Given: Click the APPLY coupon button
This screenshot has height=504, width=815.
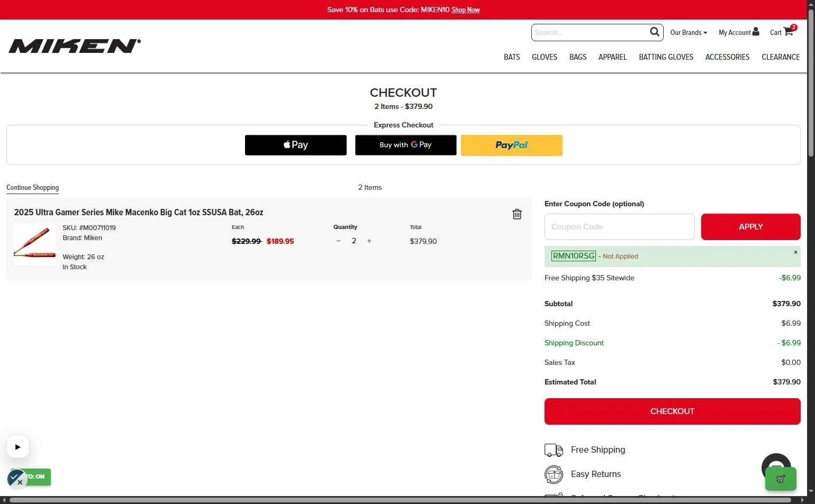Looking at the screenshot, I should tap(750, 227).
